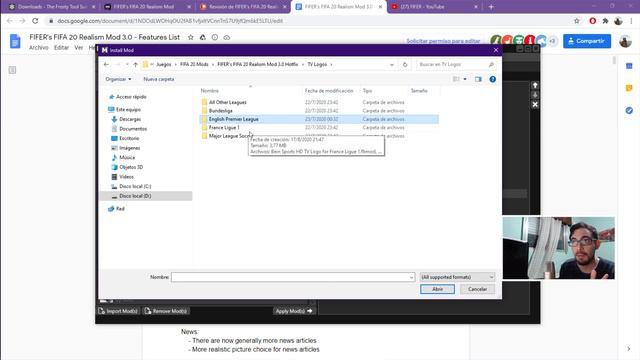
Task: Click Import Mod(s) in the Mod Manager
Action: [118, 311]
